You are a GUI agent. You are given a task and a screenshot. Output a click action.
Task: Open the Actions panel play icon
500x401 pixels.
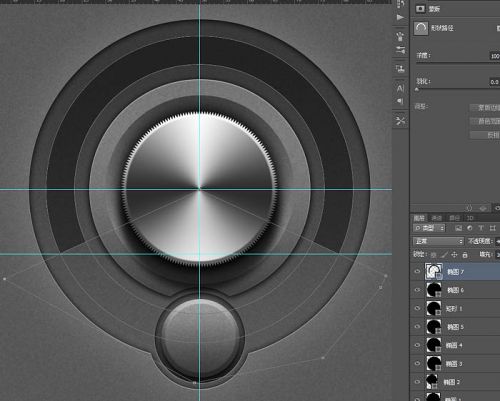[x=400, y=17]
